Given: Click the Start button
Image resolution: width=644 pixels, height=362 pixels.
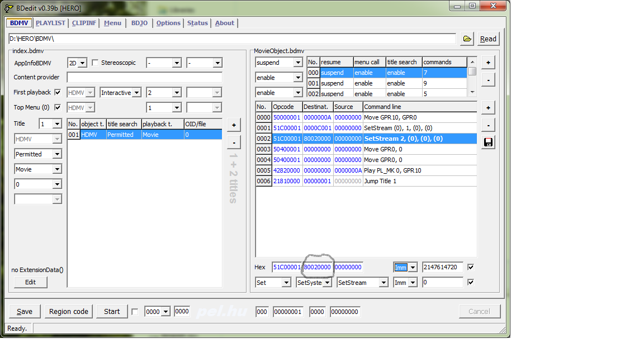Looking at the screenshot, I should coord(112,312).
